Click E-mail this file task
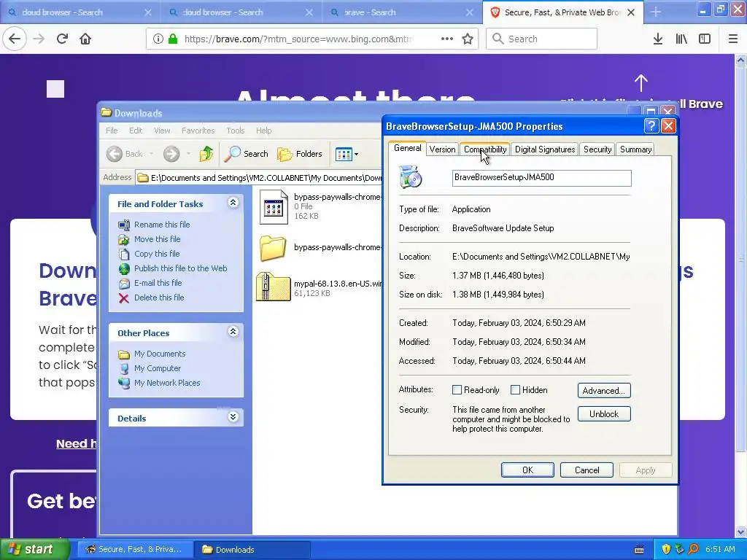This screenshot has width=747, height=560. point(158,283)
